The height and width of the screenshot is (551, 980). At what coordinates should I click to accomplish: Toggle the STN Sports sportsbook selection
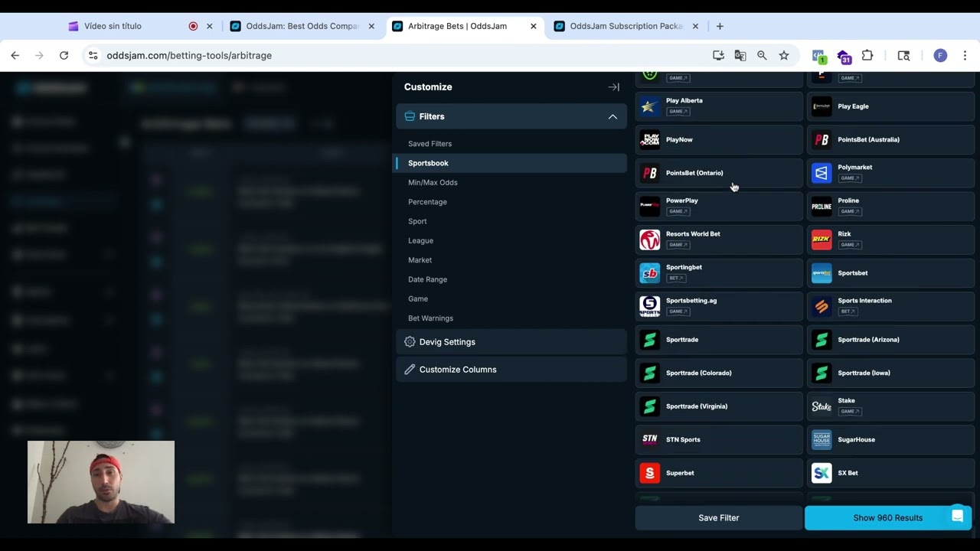[718, 439]
